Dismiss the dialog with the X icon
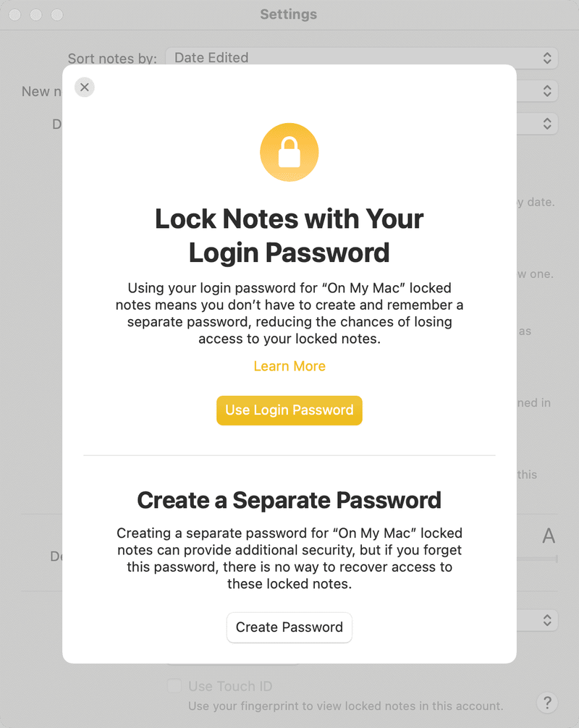This screenshot has height=728, width=579. coord(85,88)
